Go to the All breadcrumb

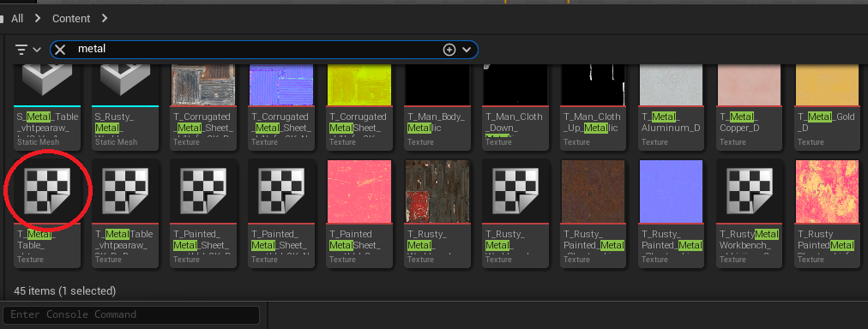coord(17,19)
